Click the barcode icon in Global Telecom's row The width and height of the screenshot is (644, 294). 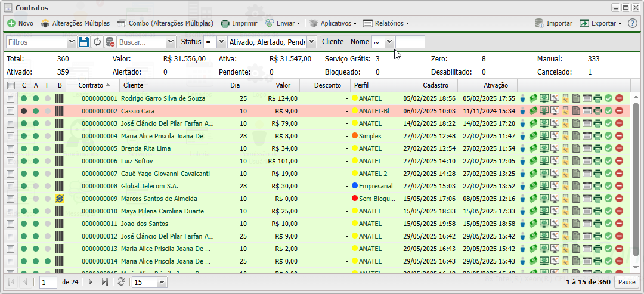pos(59,186)
